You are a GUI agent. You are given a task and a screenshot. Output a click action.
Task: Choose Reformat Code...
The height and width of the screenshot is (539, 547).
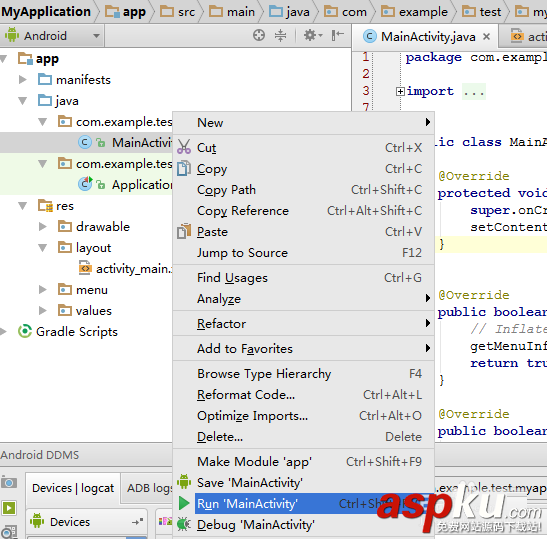304,395
